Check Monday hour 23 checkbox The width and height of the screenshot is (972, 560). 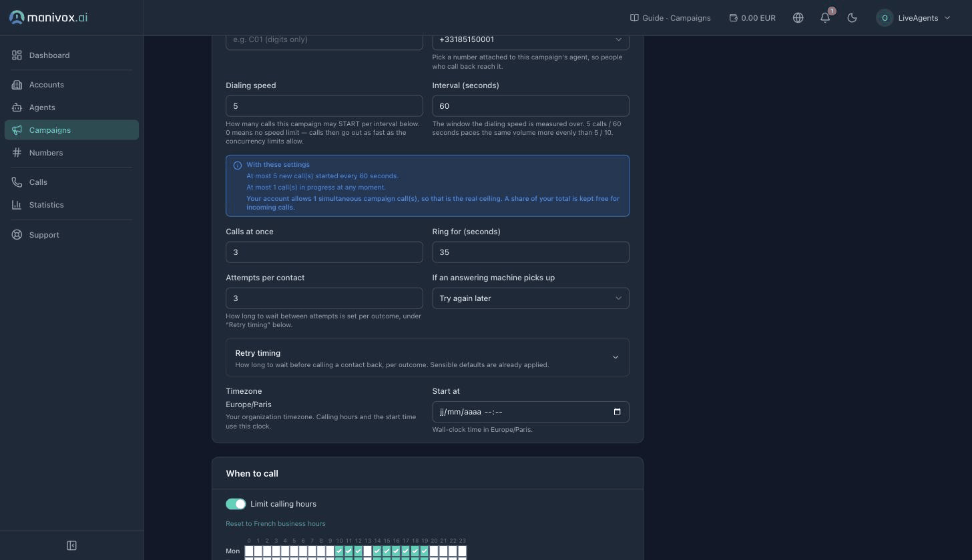[462, 551]
